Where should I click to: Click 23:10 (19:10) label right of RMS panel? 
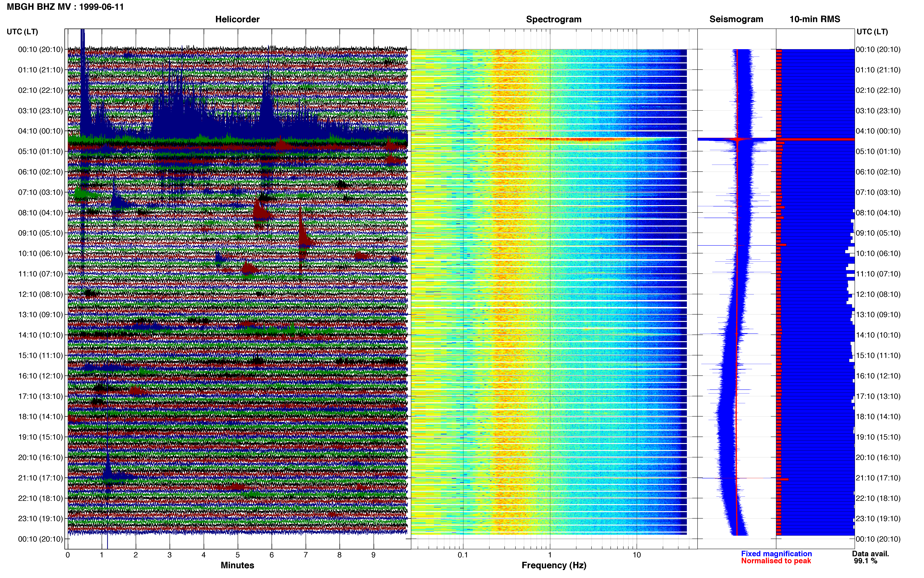(x=878, y=519)
